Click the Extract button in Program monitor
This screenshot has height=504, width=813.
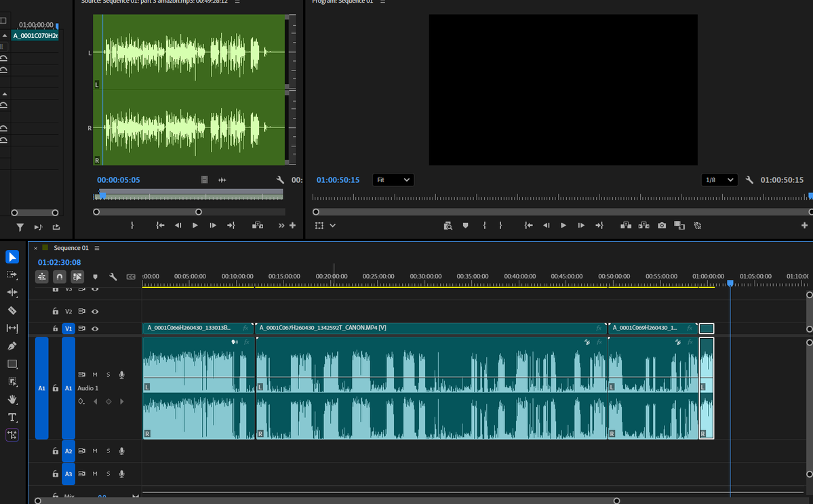tap(643, 226)
